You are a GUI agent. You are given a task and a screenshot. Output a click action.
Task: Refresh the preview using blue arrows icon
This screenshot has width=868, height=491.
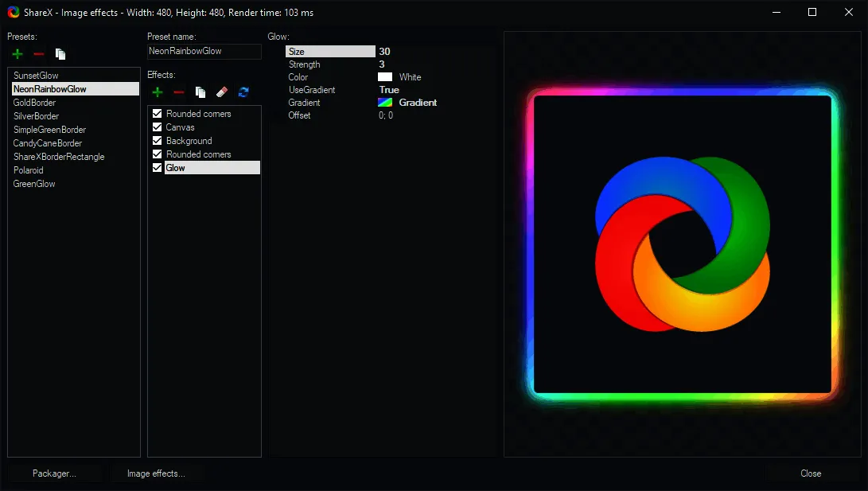pos(243,93)
